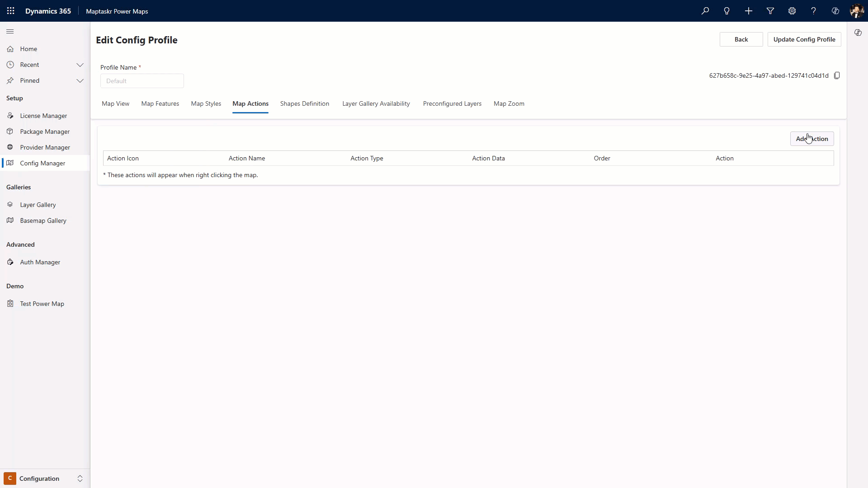The image size is (868, 488).
Task: Open the settings gear icon
Action: [792, 11]
